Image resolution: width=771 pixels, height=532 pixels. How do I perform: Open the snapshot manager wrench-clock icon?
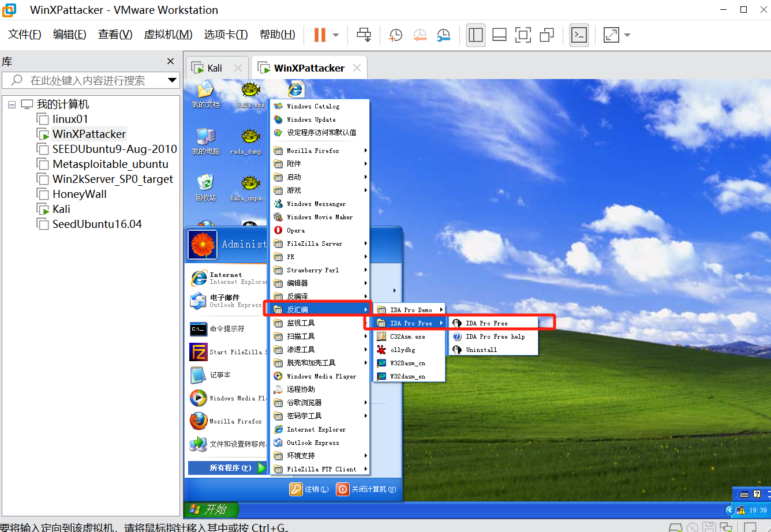click(443, 35)
